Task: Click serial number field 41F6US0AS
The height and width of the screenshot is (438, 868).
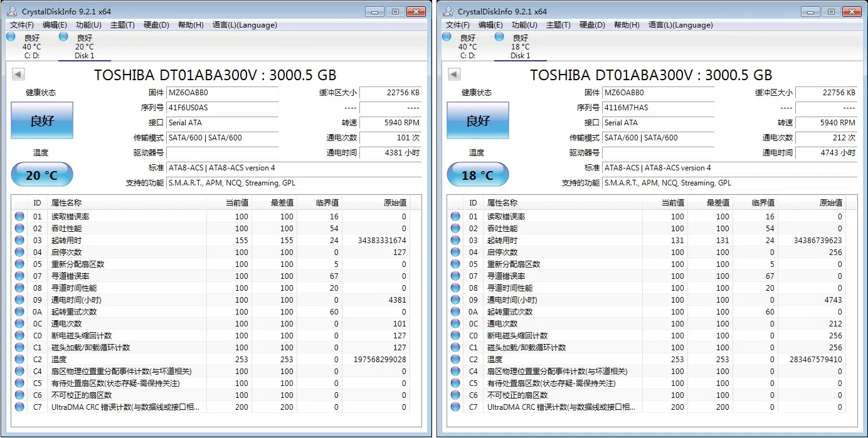Action: point(223,108)
